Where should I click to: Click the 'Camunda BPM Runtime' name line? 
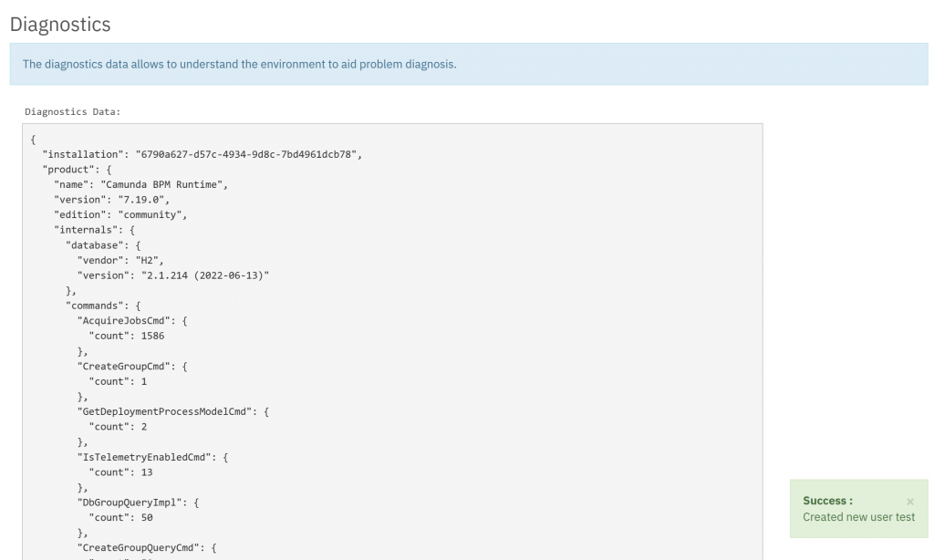coord(140,184)
